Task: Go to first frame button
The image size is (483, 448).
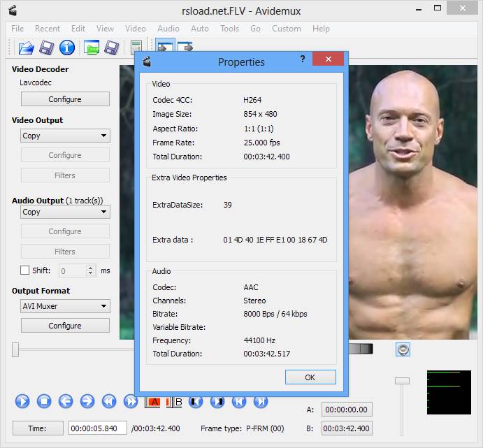Action: pos(239,402)
